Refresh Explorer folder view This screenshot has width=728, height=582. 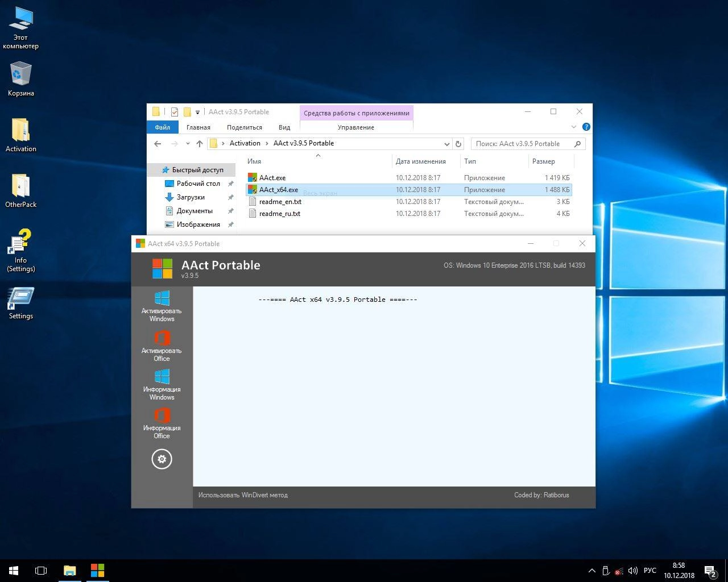458,144
